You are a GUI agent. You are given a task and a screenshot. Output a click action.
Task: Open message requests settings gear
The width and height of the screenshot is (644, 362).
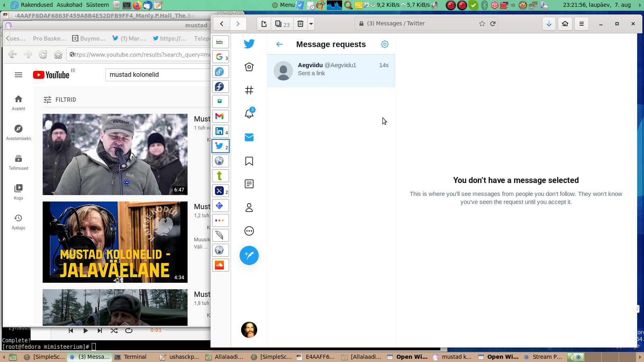[x=385, y=44]
